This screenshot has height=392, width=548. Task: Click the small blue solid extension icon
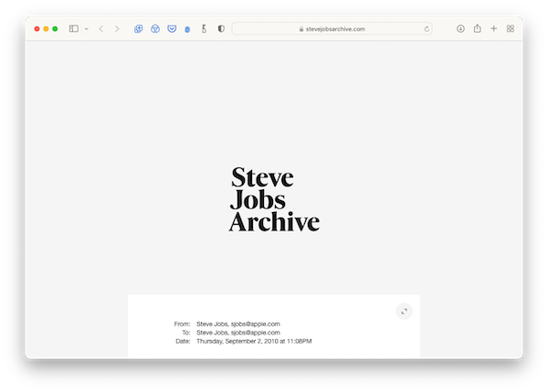pyautogui.click(x=187, y=29)
